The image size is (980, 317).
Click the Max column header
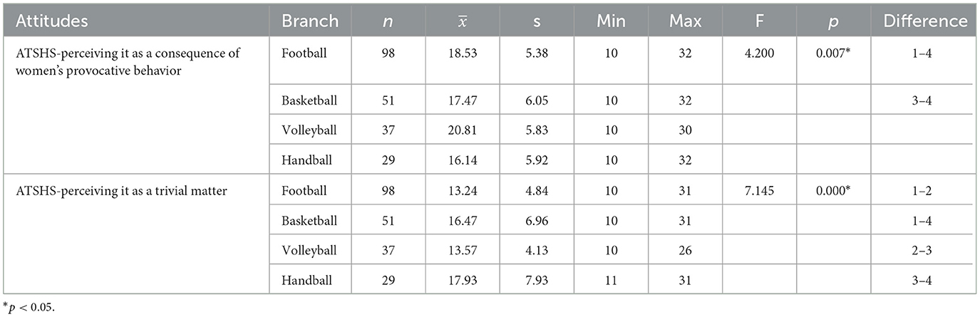pos(686,21)
